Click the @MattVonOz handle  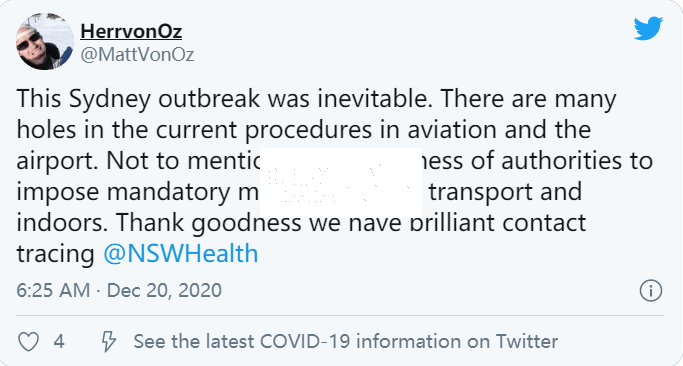[137, 55]
